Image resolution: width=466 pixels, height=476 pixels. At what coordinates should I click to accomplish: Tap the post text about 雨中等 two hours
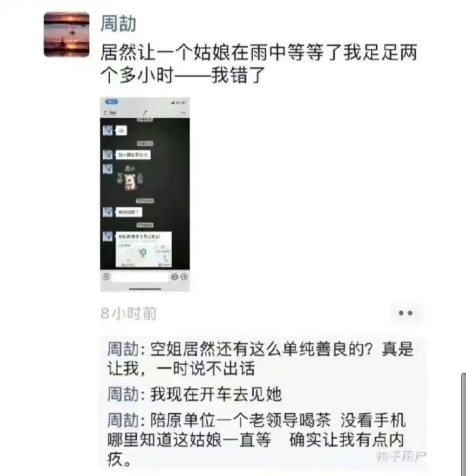click(x=258, y=64)
